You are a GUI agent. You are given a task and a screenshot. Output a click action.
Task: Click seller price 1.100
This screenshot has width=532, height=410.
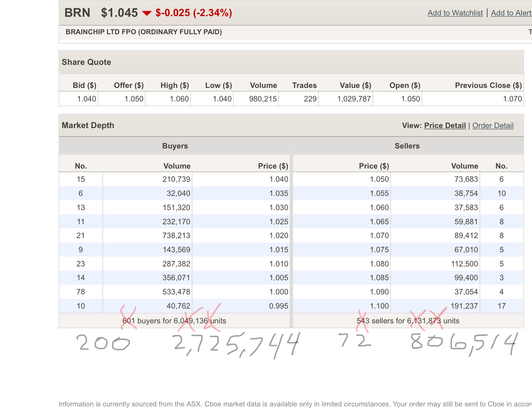379,306
